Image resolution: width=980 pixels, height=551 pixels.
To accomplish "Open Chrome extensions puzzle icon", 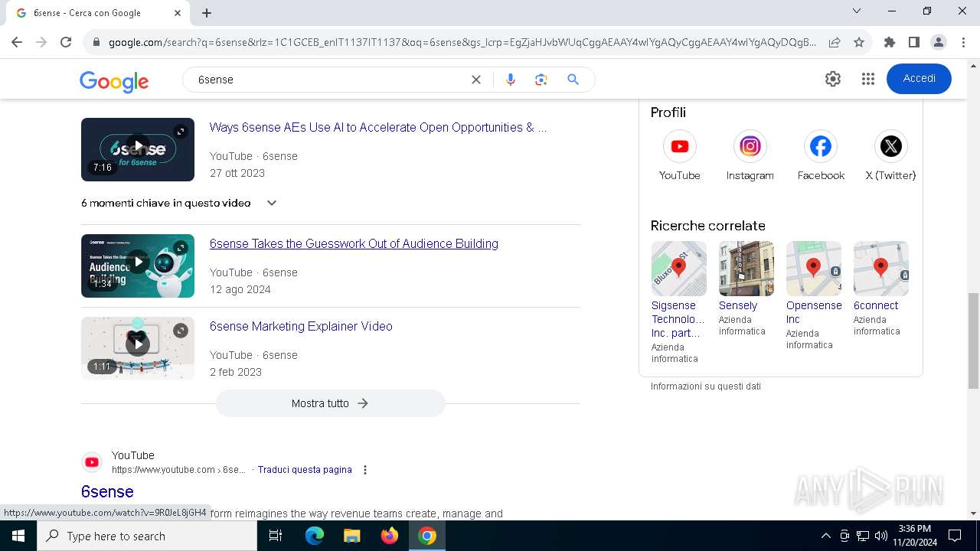I will coord(889,42).
